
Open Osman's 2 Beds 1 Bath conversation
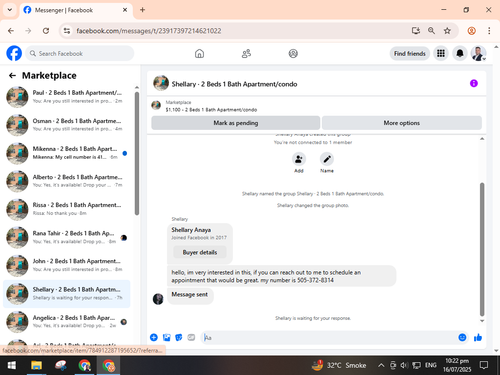[x=67, y=125]
